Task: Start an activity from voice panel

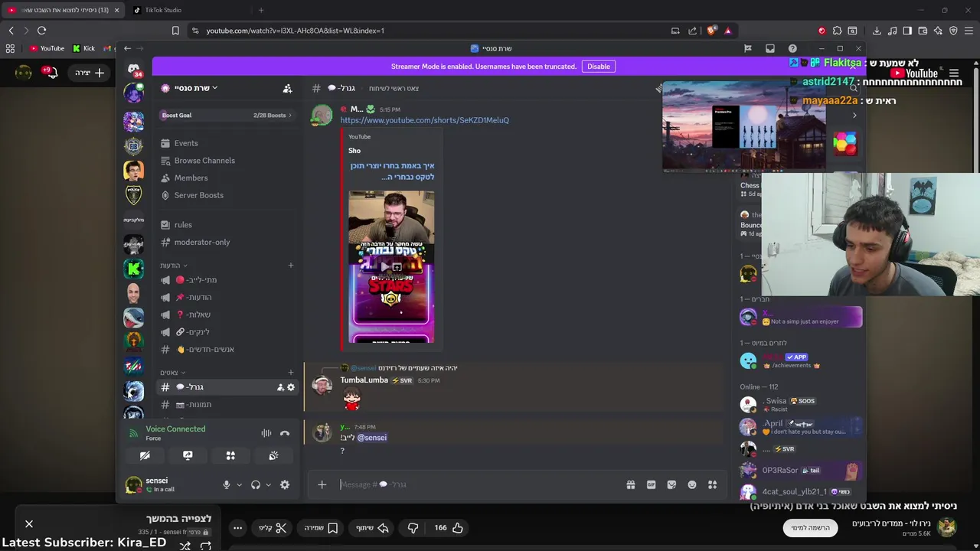Action: click(230, 455)
